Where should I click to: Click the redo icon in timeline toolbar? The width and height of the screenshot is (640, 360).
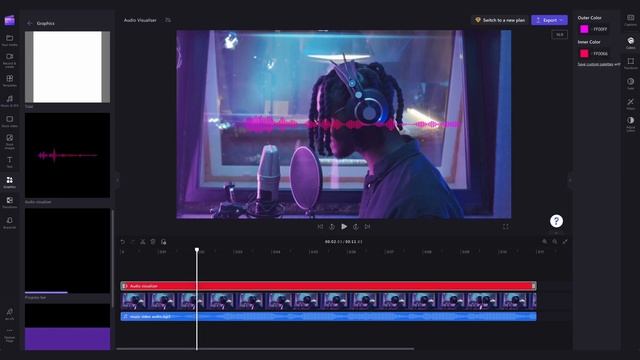point(133,242)
